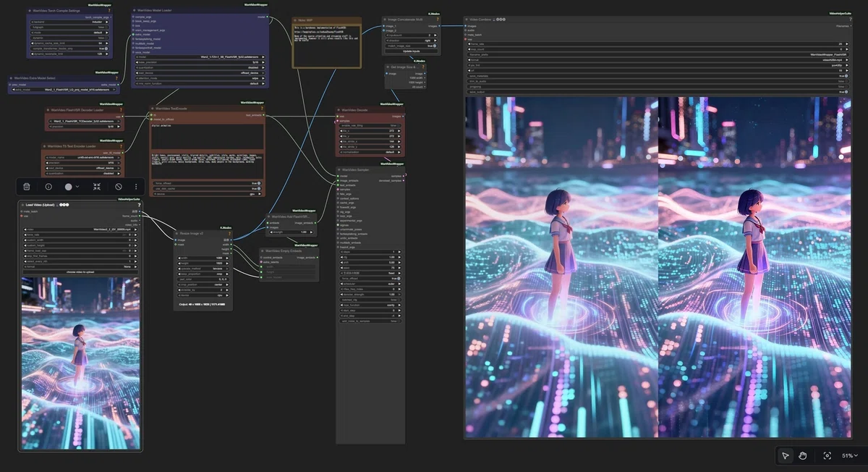Image resolution: width=868 pixels, height=472 pixels.
Task: Open the 51% zoom level dropdown
Action: (x=850, y=455)
